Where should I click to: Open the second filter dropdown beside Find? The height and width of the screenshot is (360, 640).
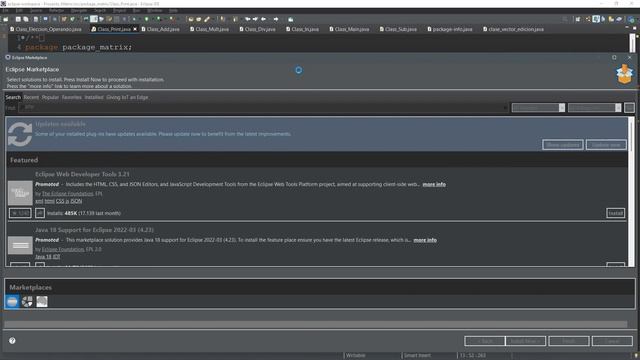coord(594,107)
